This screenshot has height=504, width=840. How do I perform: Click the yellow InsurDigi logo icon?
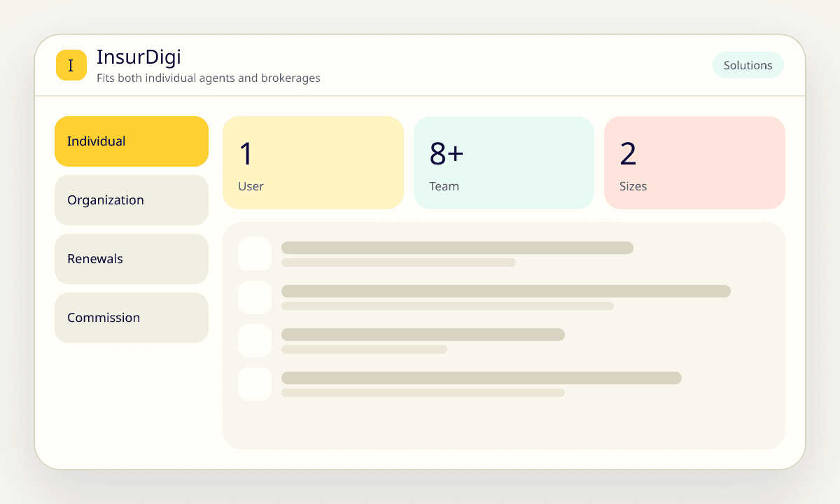click(x=71, y=65)
